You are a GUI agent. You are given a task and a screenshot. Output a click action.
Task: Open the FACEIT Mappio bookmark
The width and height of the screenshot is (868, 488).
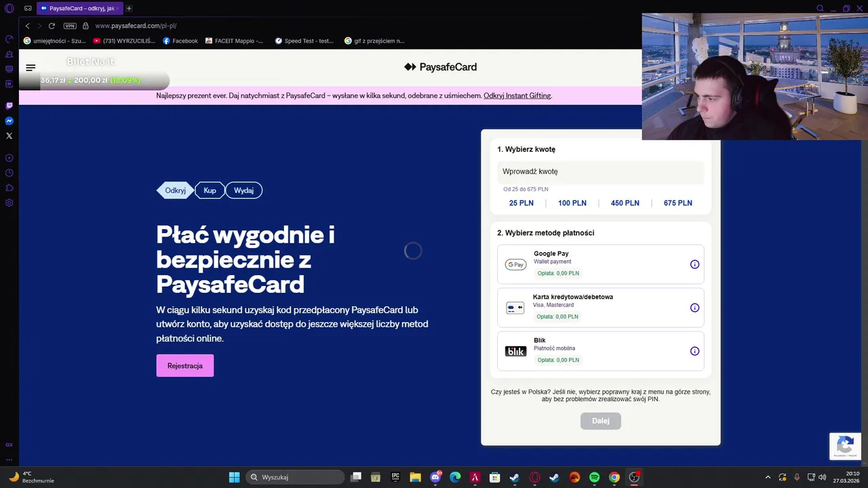click(x=234, y=41)
